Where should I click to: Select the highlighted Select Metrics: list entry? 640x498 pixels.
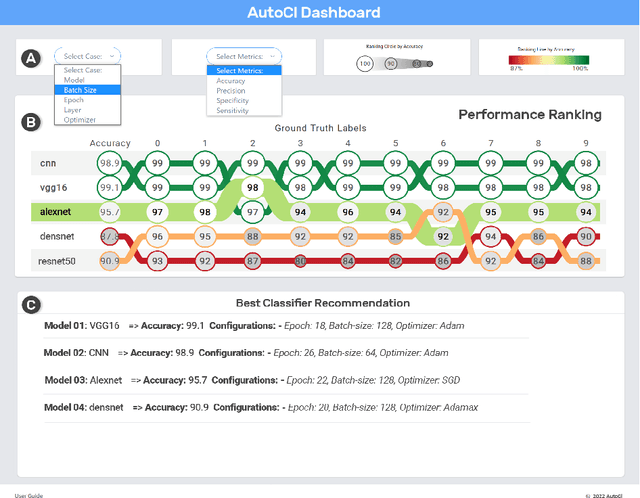pyautogui.click(x=244, y=71)
